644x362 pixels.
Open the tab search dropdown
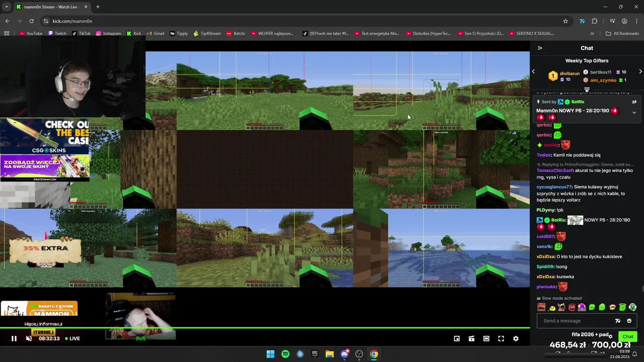pos(6,7)
